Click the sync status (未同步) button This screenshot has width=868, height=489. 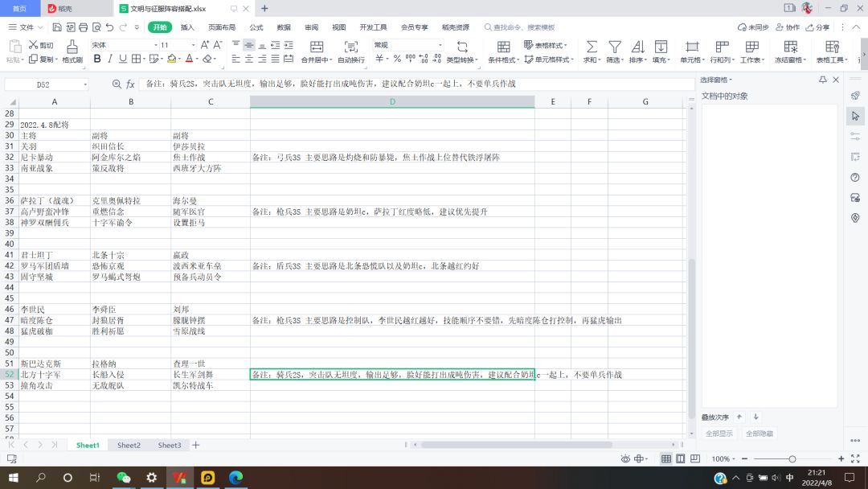pos(753,27)
